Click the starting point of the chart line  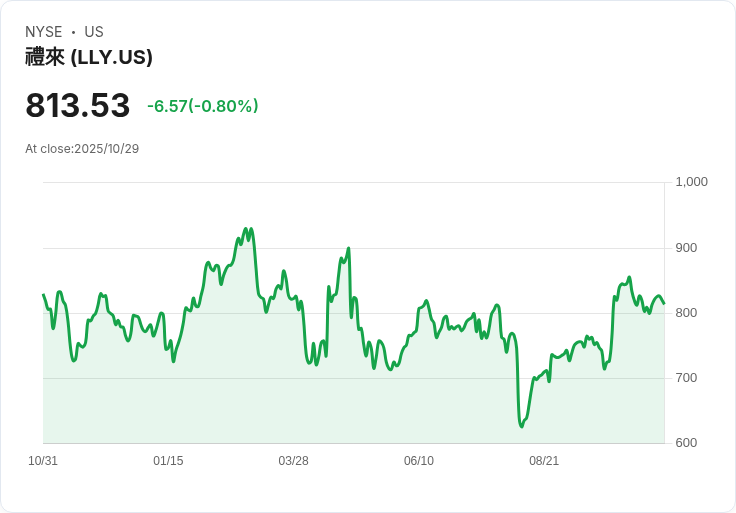43,295
